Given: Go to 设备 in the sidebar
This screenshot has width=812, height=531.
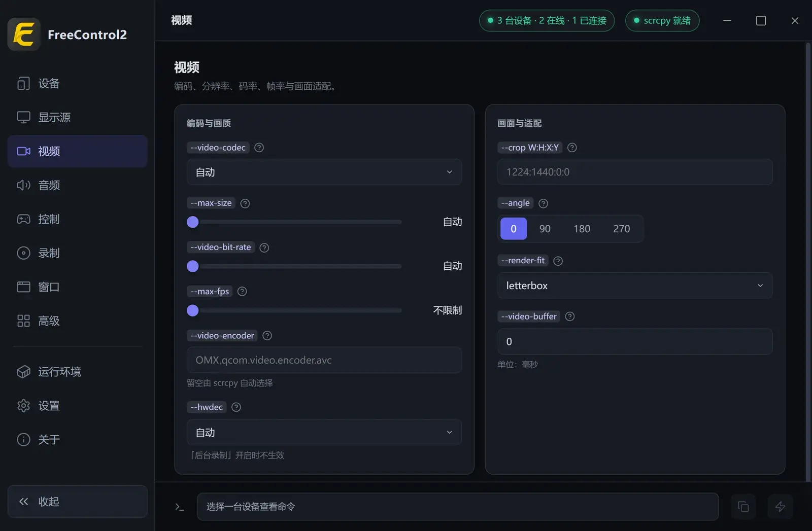Looking at the screenshot, I should [78, 84].
